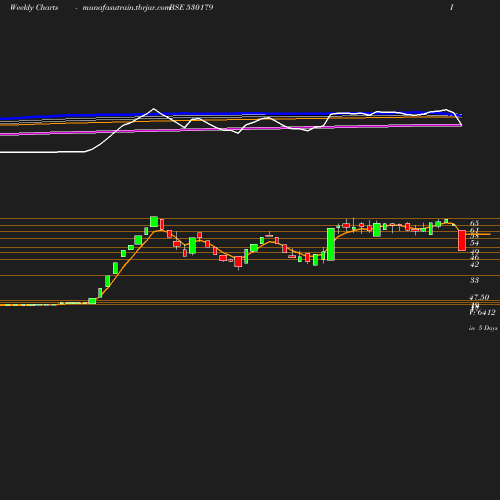
Task: Click the price level label 54
Action: pyautogui.click(x=474, y=243)
